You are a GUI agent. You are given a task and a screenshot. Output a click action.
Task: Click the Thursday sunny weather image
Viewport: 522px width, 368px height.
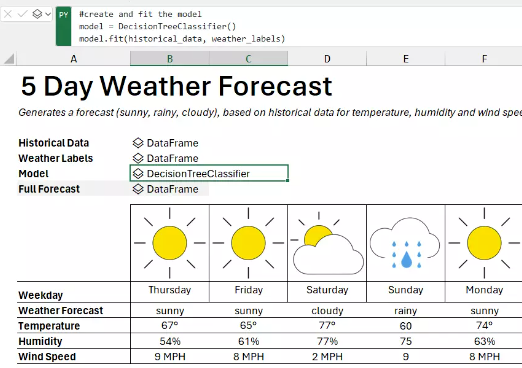(x=170, y=243)
